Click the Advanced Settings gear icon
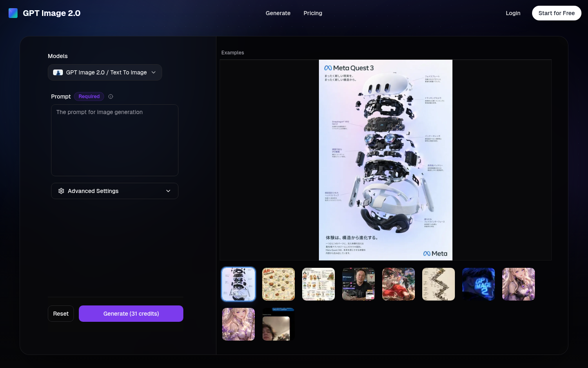Screen dimensions: 588x368 (x=61, y=191)
